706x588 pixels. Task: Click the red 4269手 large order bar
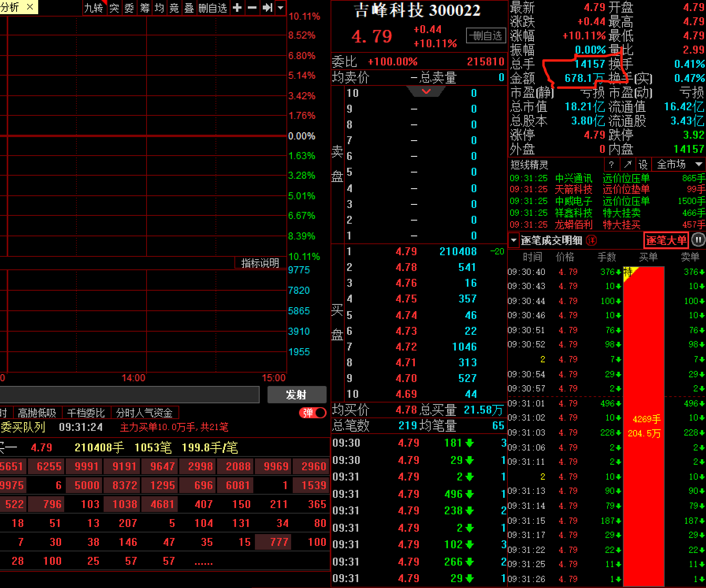pos(644,426)
